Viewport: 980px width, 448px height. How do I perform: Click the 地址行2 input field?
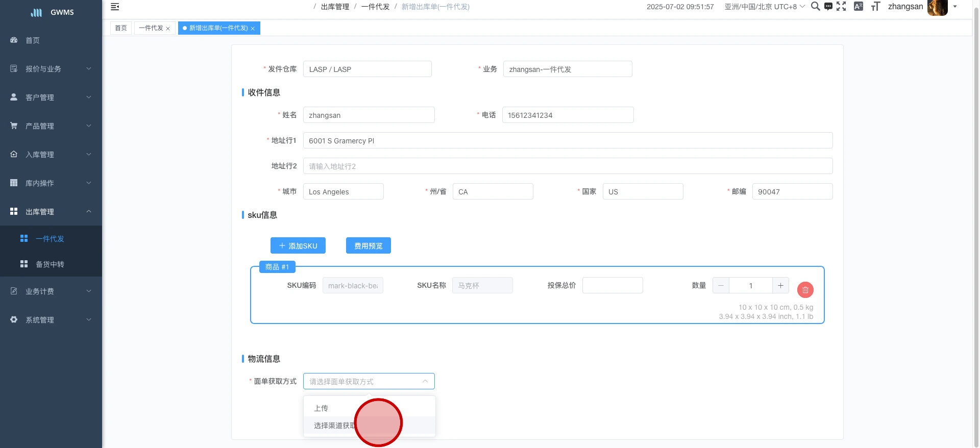568,166
